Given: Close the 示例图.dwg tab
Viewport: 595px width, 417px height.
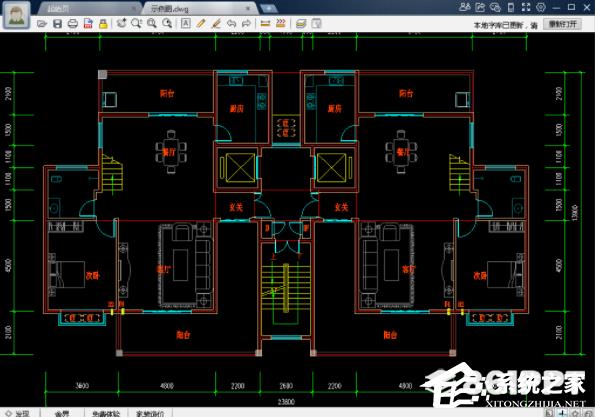Looking at the screenshot, I should pyautogui.click(x=248, y=8).
